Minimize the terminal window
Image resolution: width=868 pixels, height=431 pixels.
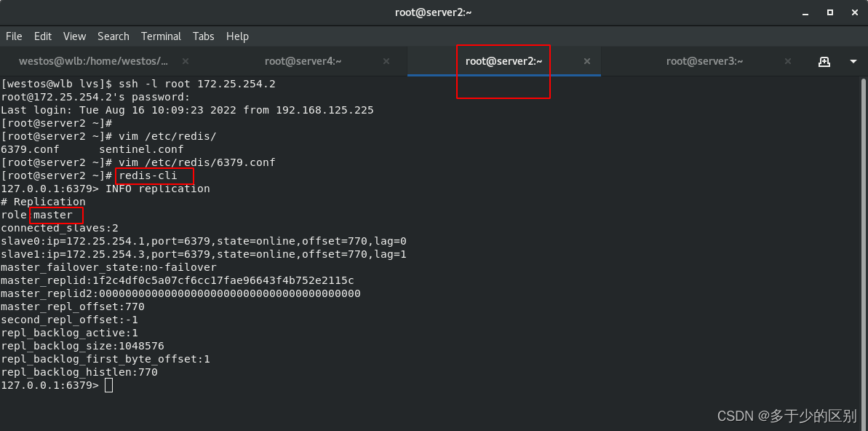[x=805, y=12]
